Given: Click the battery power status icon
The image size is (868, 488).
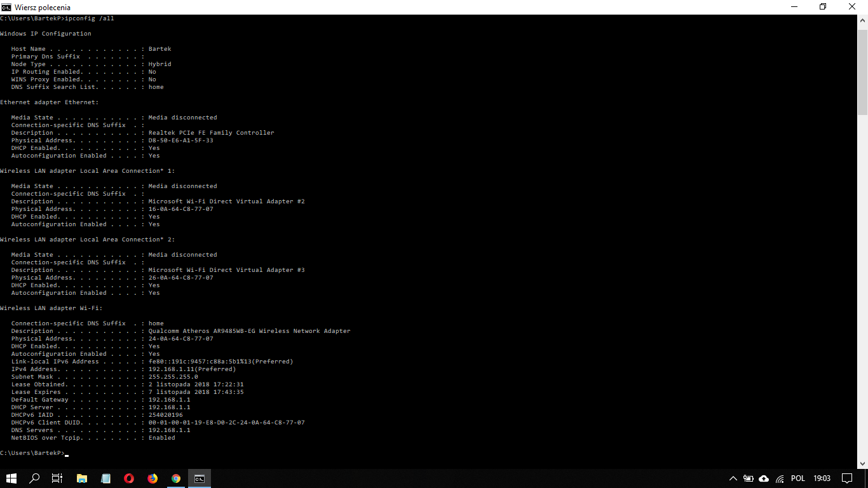Looking at the screenshot, I should 749,478.
